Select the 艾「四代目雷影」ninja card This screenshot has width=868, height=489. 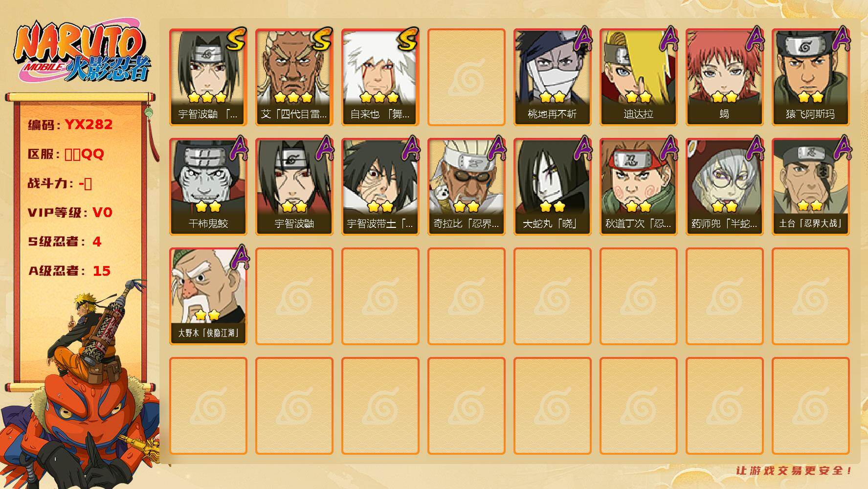(x=294, y=77)
